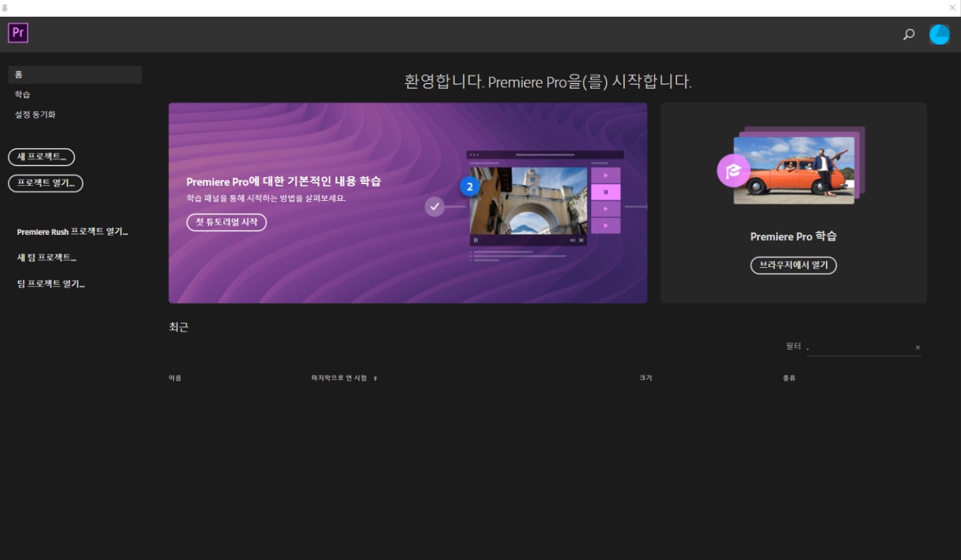Screen dimensions: 961x560
Task: Click the 새 프로젝트 button
Action: [41, 157]
